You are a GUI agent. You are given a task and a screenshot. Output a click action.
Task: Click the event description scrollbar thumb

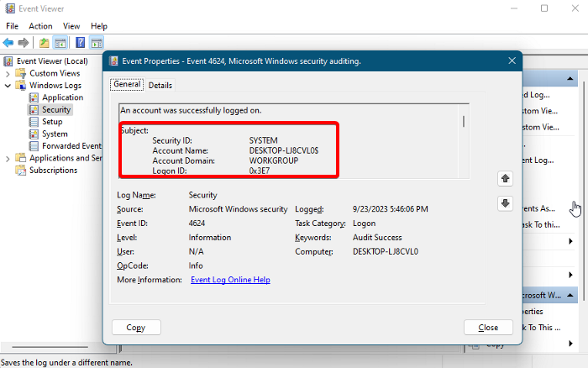click(464, 121)
